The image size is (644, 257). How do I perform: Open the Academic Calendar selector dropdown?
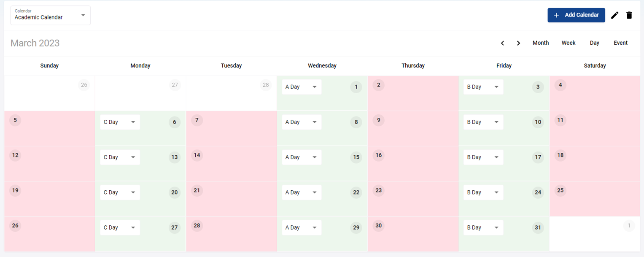50,15
